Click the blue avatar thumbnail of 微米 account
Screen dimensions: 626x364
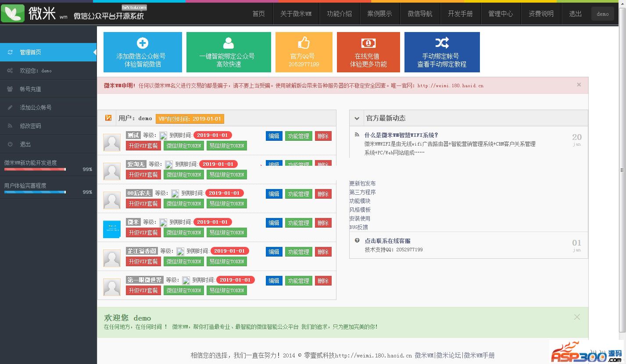(111, 229)
